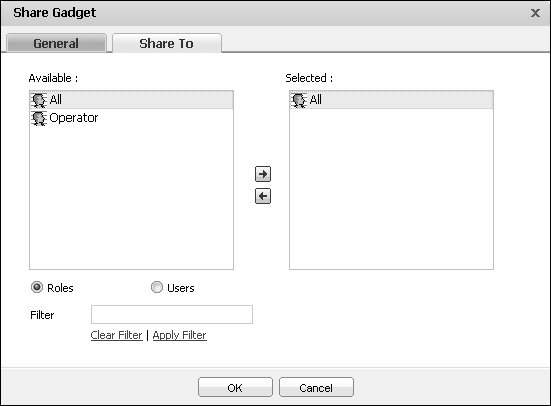This screenshot has height=406, width=551.
Task: Click inside the Filter text field
Action: click(172, 314)
